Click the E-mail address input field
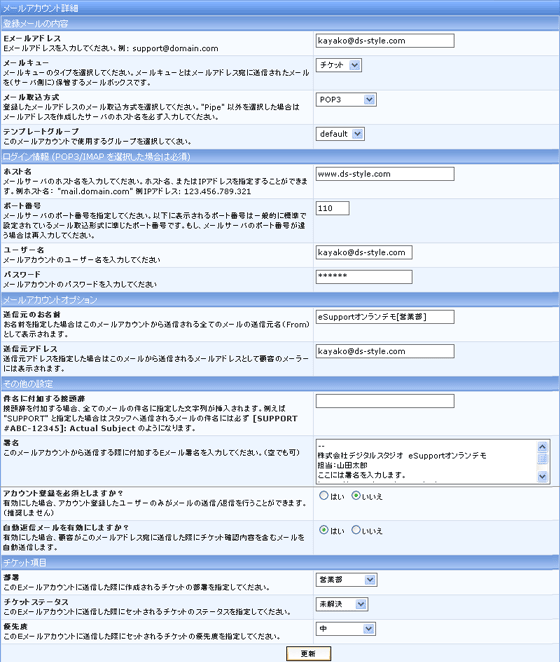This screenshot has width=560, height=662. 385,41
